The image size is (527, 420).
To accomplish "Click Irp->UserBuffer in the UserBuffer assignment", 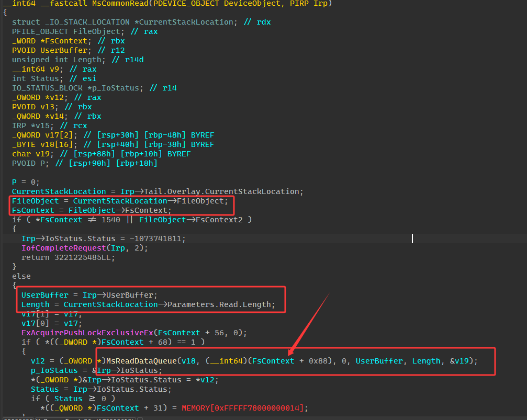I will [120, 295].
